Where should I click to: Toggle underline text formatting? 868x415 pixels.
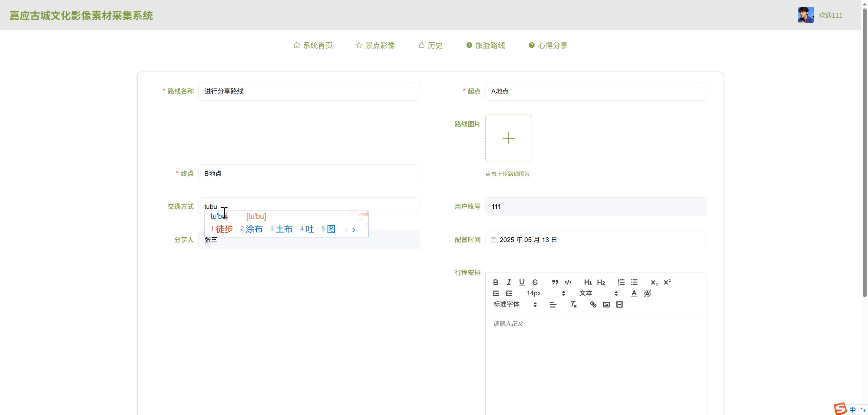522,282
